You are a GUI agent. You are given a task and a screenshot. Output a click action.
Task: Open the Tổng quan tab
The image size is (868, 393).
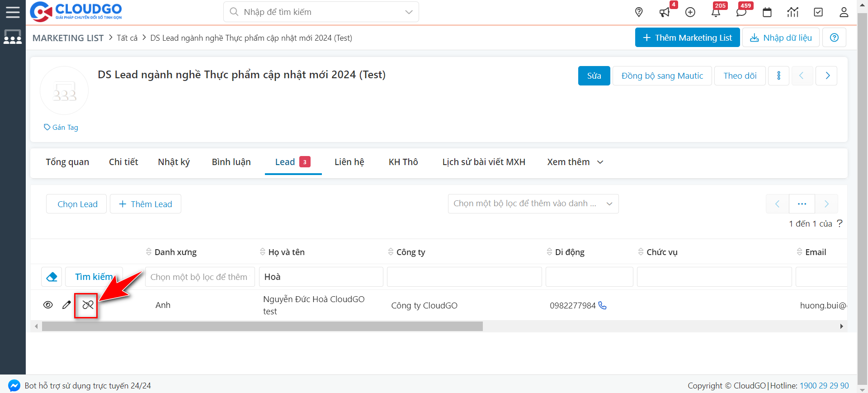(x=67, y=162)
